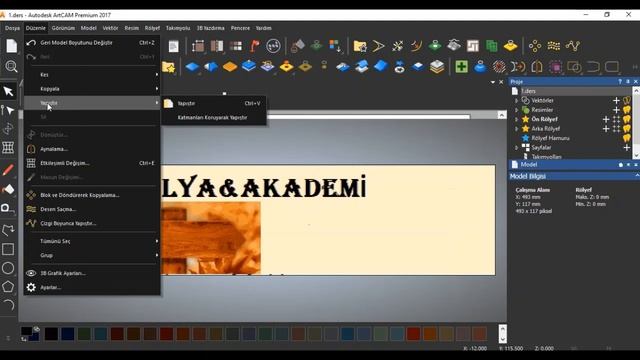Open the Rölyef menu

152,28
